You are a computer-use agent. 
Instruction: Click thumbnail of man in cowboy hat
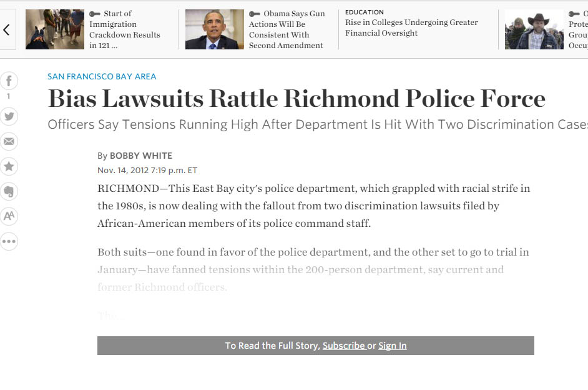click(x=534, y=29)
